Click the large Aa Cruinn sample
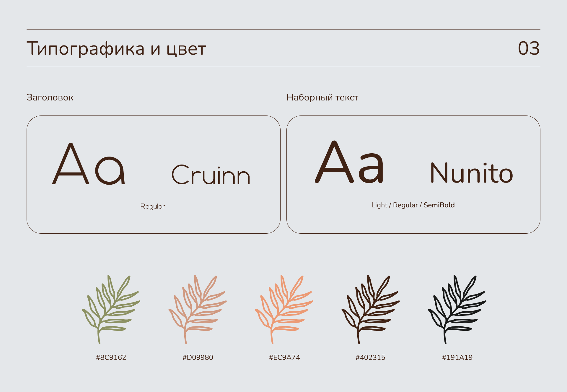567x392 pixels. point(89,164)
